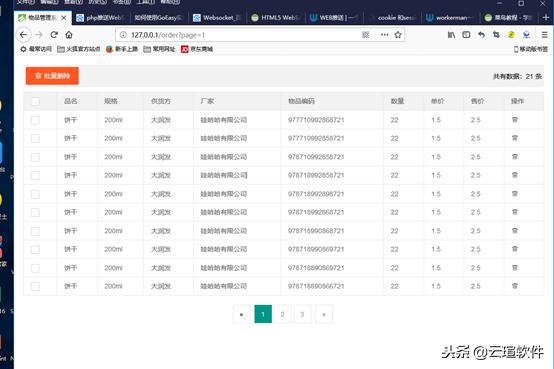Screen dimensions: 554x369
Task: Open the 常用网址 bookmark folder
Action: click(x=159, y=49)
